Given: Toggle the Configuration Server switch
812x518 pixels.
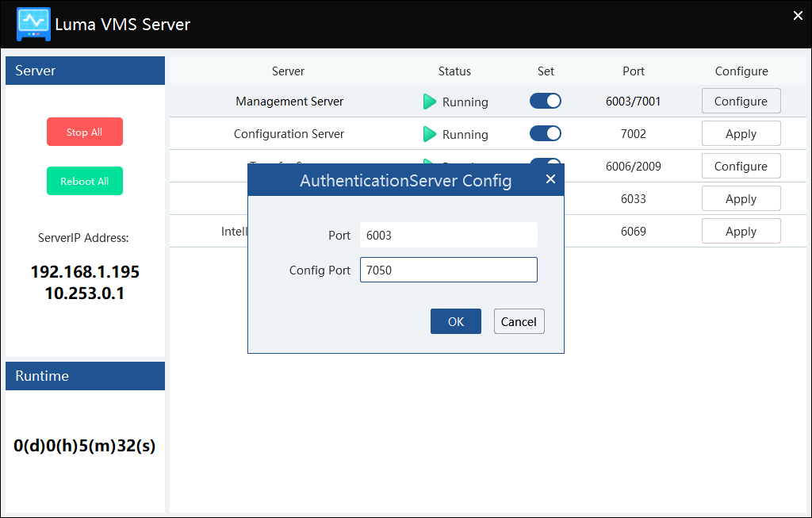Looking at the screenshot, I should [x=546, y=133].
